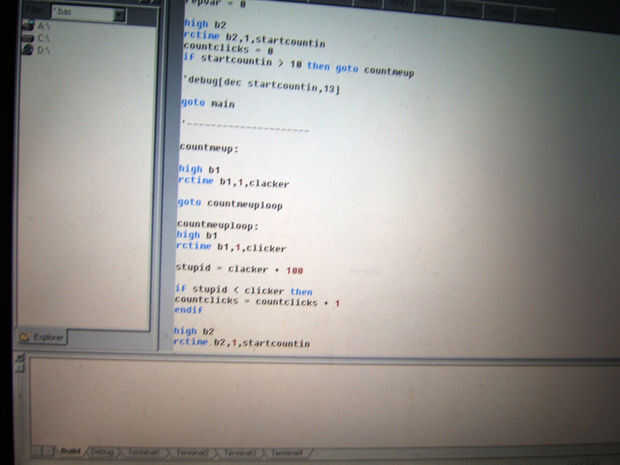Image resolution: width=620 pixels, height=465 pixels.
Task: Place cursor on the goto main line
Action: click(208, 103)
